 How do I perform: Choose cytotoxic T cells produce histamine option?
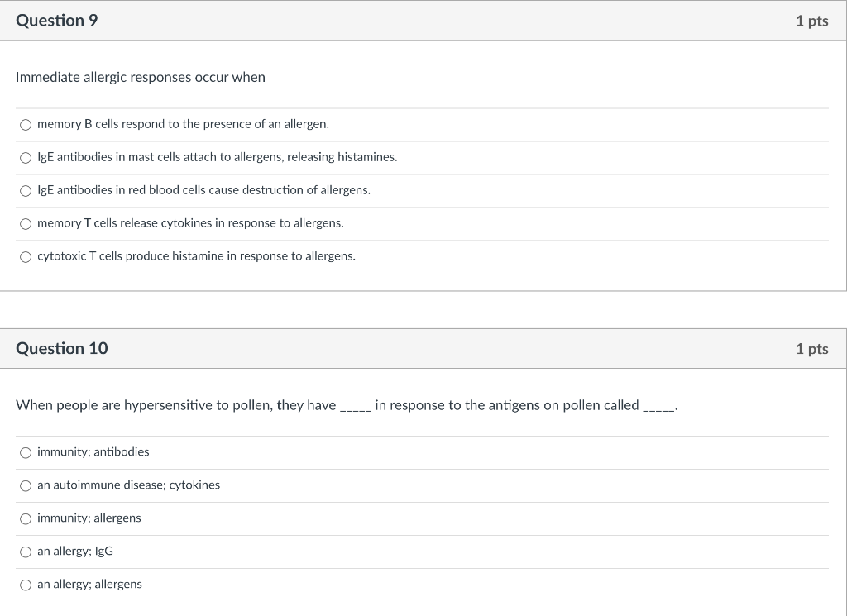26,257
